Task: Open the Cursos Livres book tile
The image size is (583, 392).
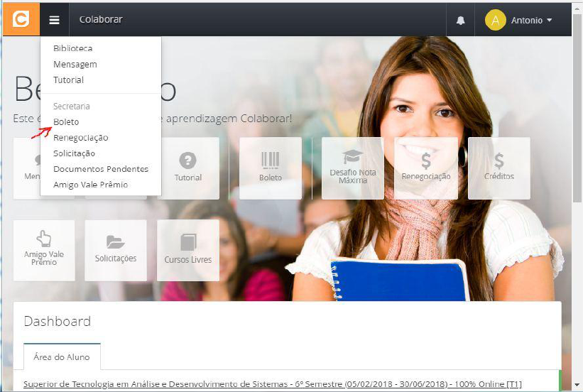Action: point(188,249)
